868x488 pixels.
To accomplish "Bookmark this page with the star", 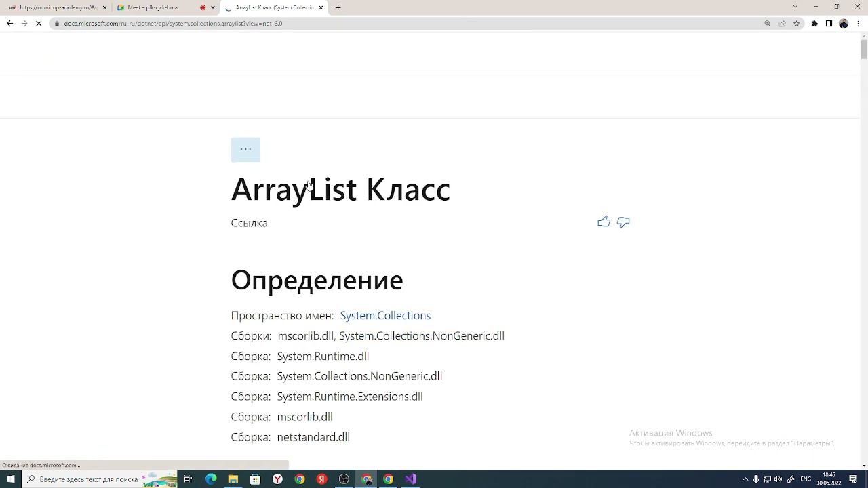I will pyautogui.click(x=797, y=24).
